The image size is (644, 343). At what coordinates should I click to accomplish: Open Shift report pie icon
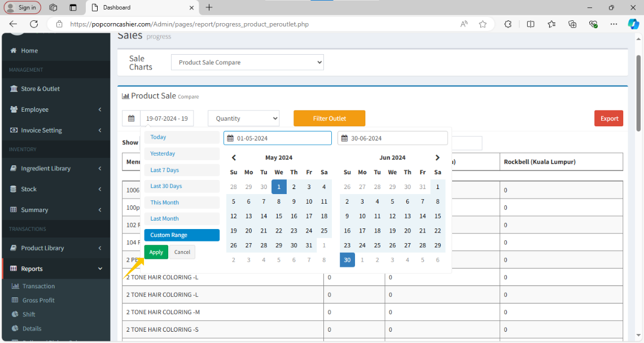[15, 314]
